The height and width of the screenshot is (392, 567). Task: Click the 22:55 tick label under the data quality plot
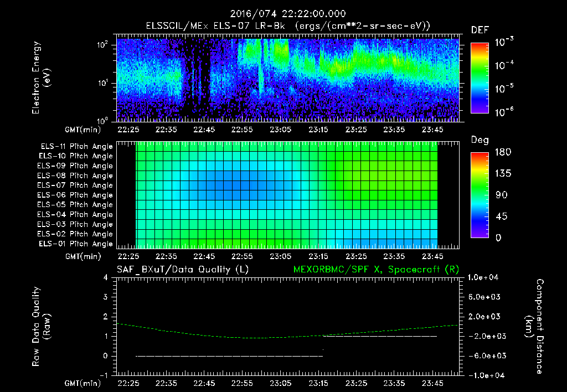tap(242, 383)
